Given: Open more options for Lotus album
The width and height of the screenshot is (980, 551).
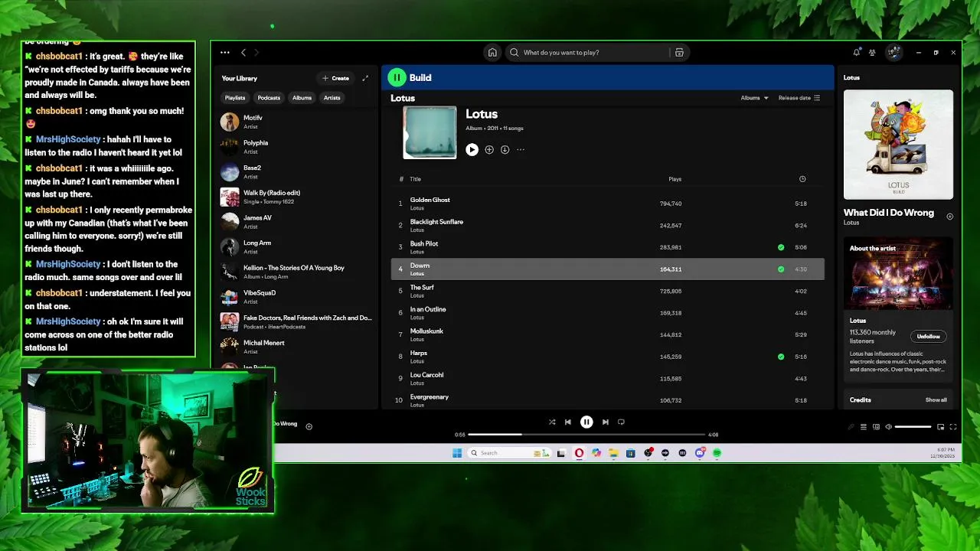Looking at the screenshot, I should (x=521, y=150).
